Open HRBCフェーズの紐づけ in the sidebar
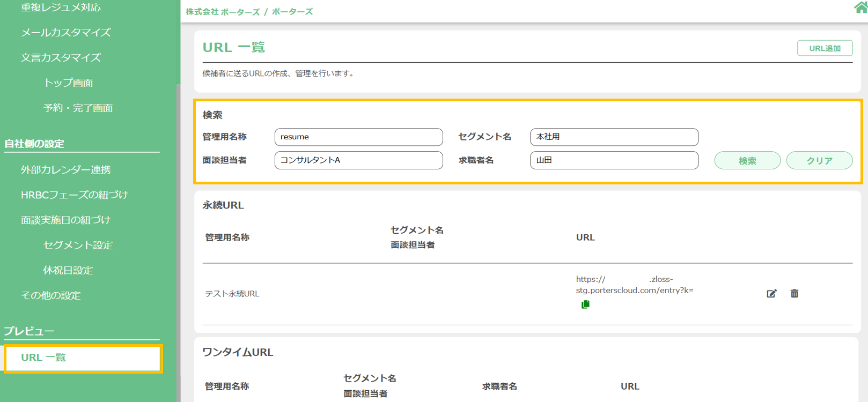868x402 pixels. click(x=75, y=195)
